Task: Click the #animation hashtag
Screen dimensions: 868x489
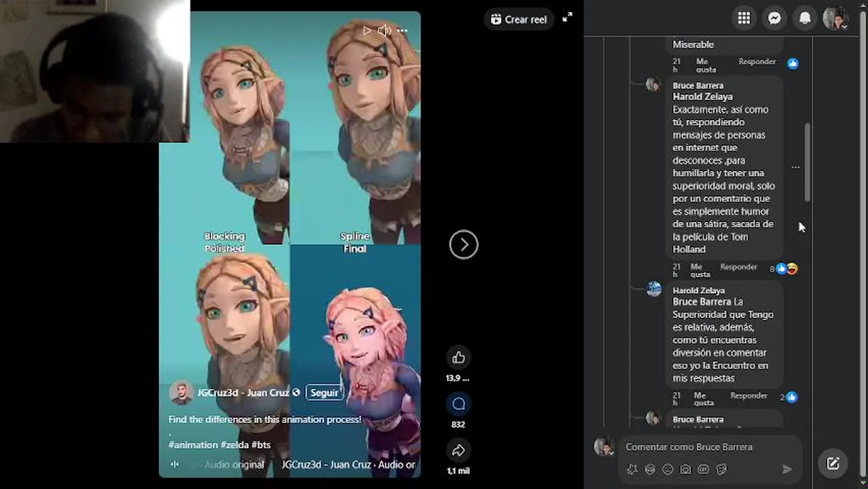Action: tap(193, 445)
